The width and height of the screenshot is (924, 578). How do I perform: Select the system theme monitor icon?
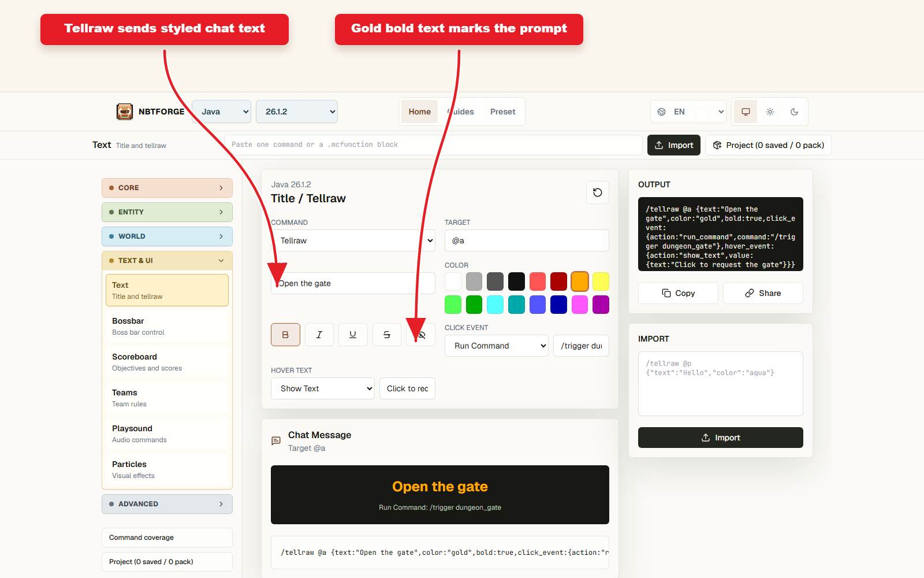(x=746, y=112)
